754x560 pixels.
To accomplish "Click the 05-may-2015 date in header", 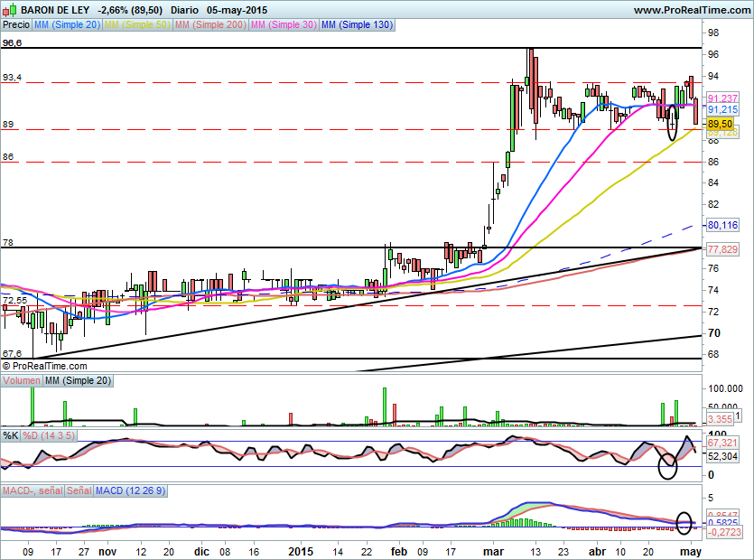I will [x=237, y=10].
